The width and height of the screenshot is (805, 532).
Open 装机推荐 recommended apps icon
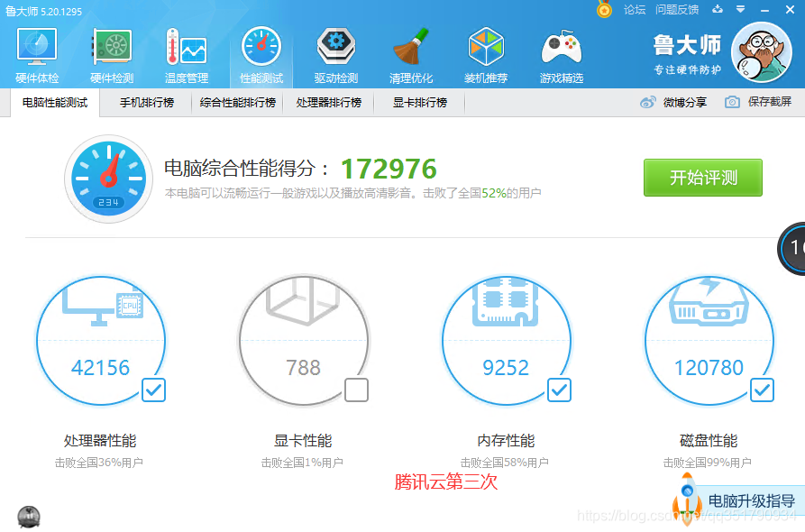pyautogui.click(x=486, y=46)
